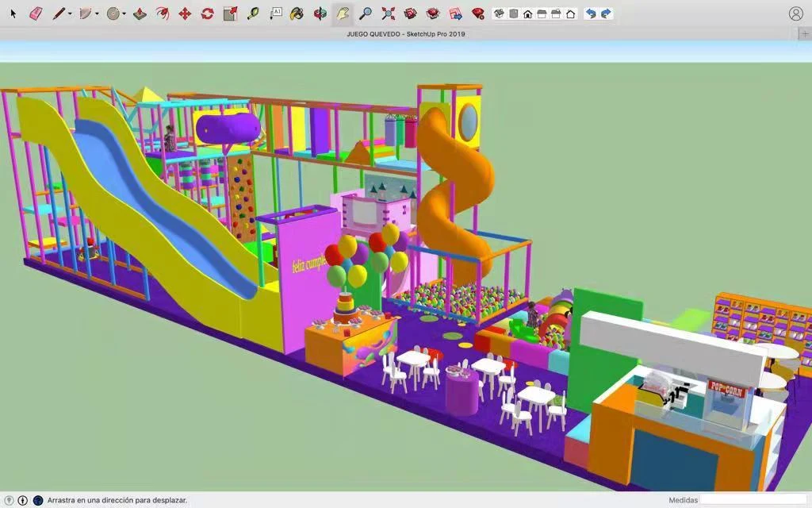The height and width of the screenshot is (508, 812).
Task: Activate the Rotate tool
Action: pos(207,14)
